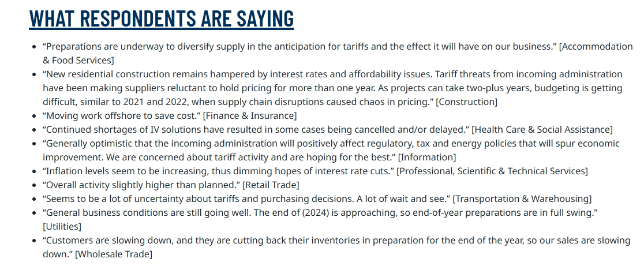Click the [Construction] industry label

point(466,102)
